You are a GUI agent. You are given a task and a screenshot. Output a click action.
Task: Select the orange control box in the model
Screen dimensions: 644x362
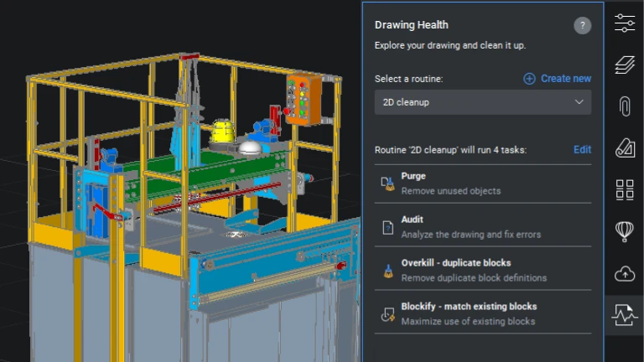tap(304, 99)
